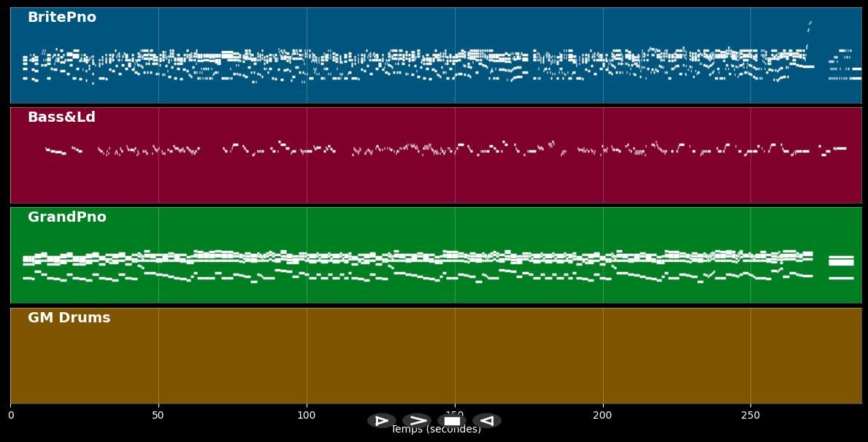Click the rising note run ending BritePno
The height and width of the screenshot is (442, 868).
coord(809,29)
